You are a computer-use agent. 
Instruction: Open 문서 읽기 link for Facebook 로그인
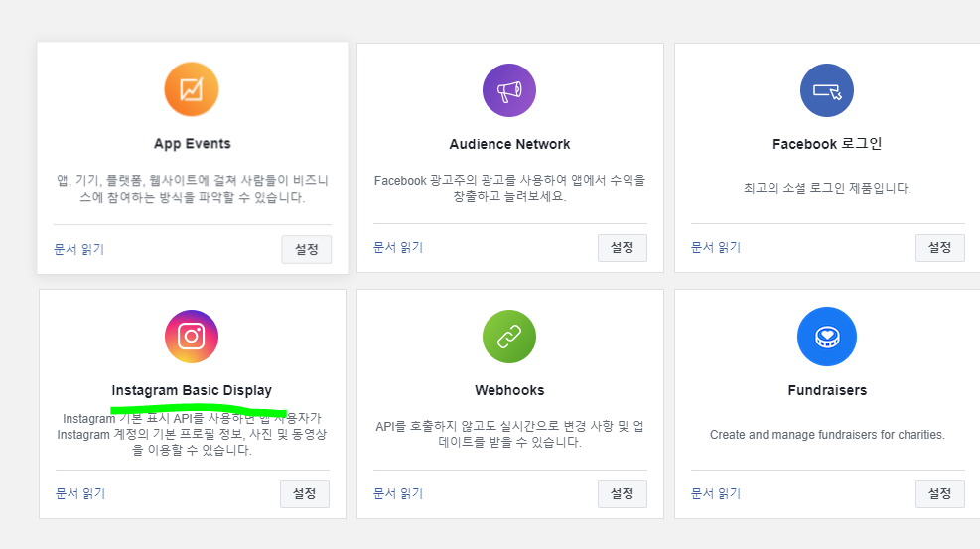[x=716, y=247]
